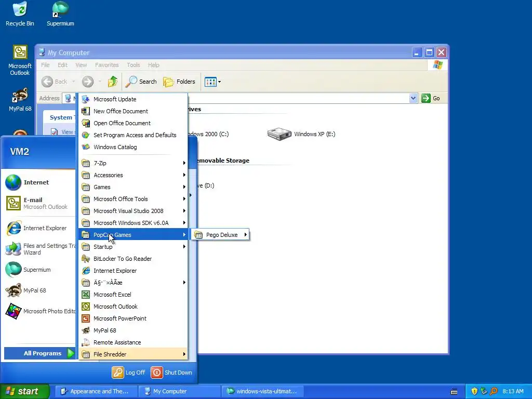Open Favorites menu in My Computer
This screenshot has height=399, width=532.
[x=107, y=65]
